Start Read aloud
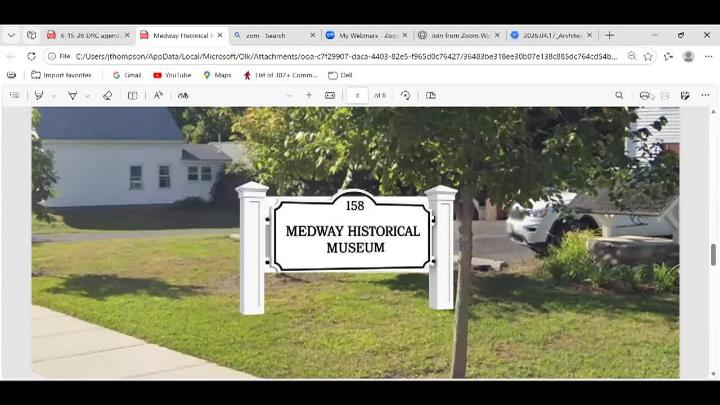The image size is (720, 405). [x=158, y=96]
